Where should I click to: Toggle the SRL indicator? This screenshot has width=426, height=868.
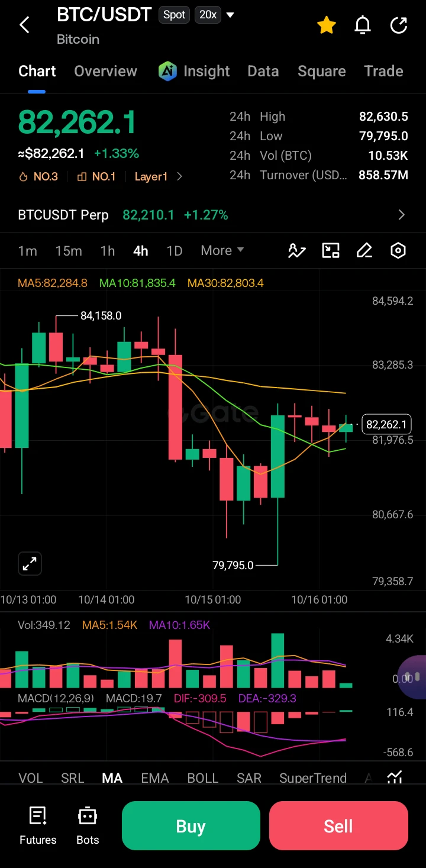click(x=73, y=777)
